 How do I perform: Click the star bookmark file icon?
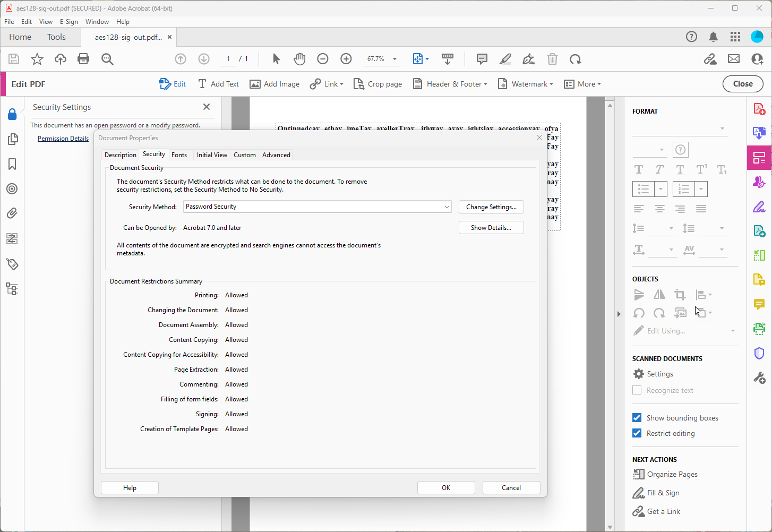click(37, 59)
